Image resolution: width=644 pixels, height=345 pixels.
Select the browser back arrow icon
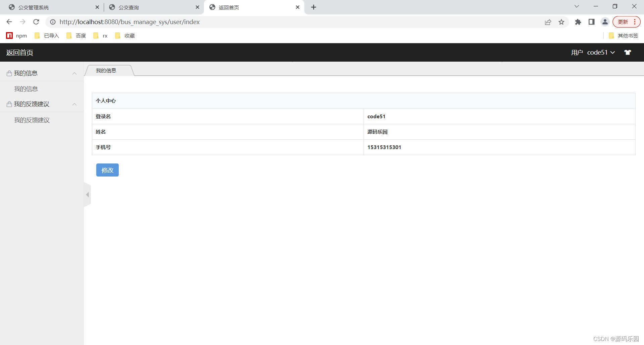coord(9,22)
